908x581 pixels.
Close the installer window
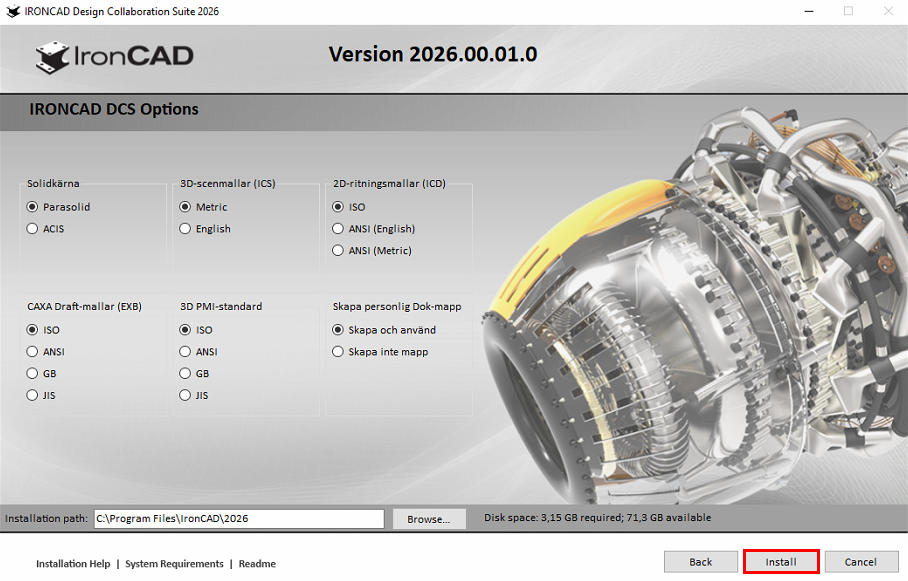(888, 11)
